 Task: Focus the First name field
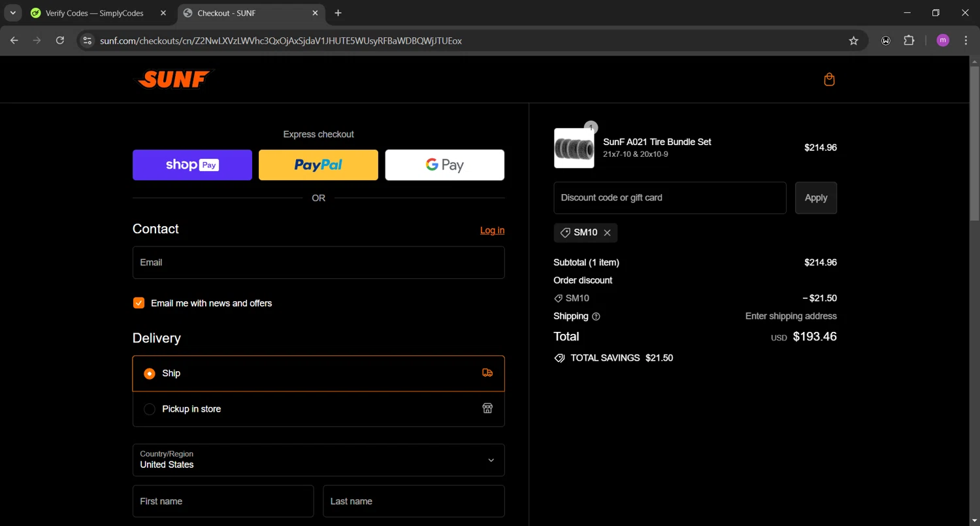[223, 501]
